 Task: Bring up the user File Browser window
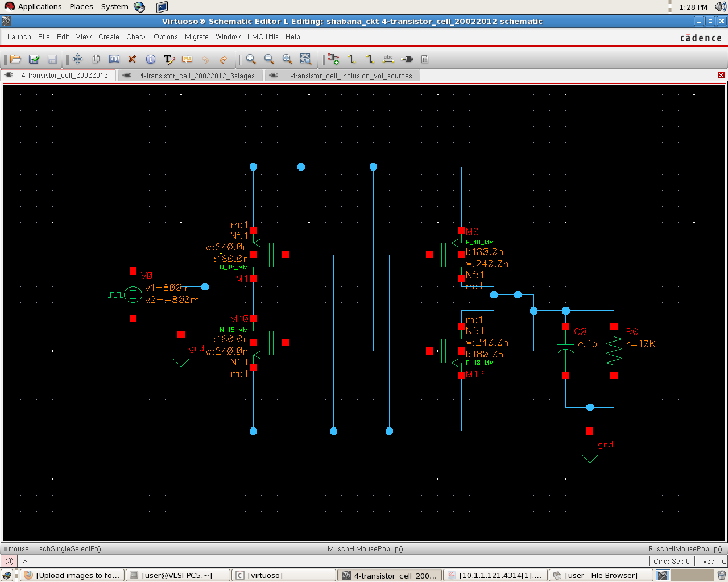pyautogui.click(x=601, y=575)
